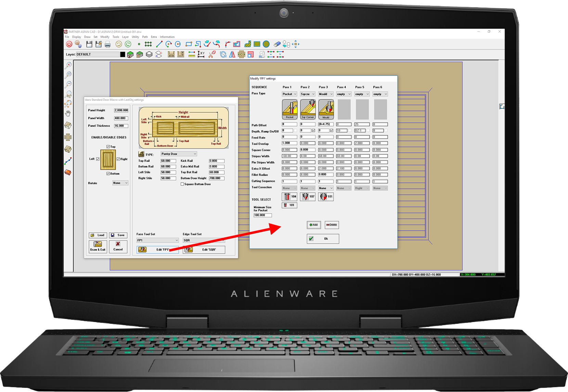568x392 pixels.
Task: Click the Edit 'SQR' button
Action: point(204,249)
